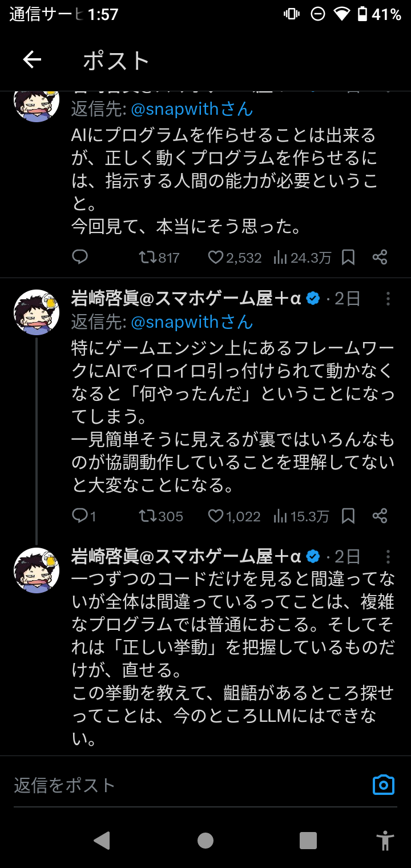
Task: Share the post with 15.3万 views
Action: click(x=380, y=516)
